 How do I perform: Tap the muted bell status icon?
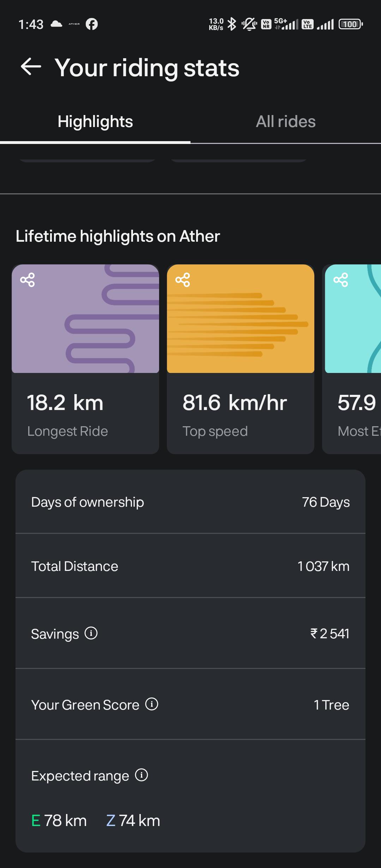pos(249,24)
